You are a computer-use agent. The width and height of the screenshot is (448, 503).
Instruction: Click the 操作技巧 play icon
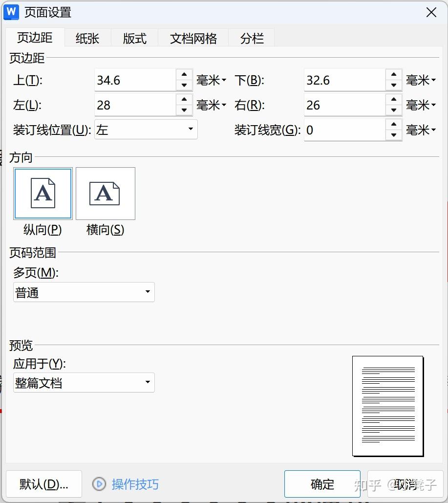tap(99, 484)
